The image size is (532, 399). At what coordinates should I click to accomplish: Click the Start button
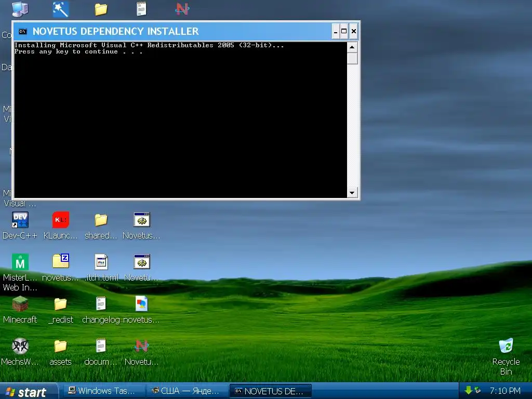tap(29, 392)
